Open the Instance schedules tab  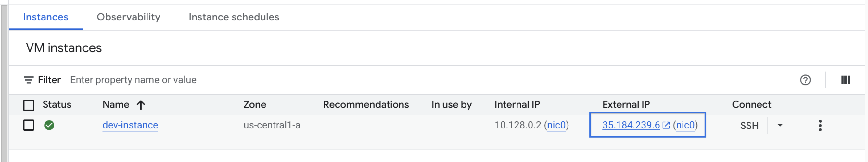point(234,17)
